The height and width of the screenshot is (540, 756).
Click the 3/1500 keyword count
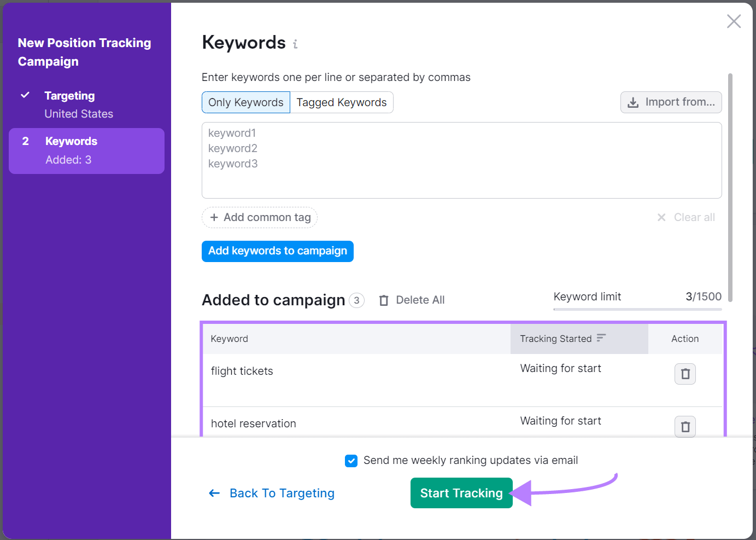[704, 297]
